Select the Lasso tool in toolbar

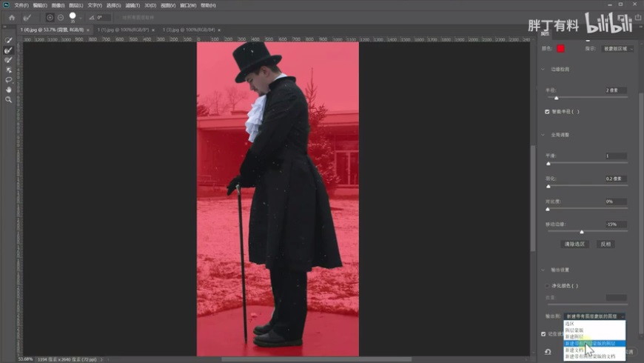[x=9, y=79]
